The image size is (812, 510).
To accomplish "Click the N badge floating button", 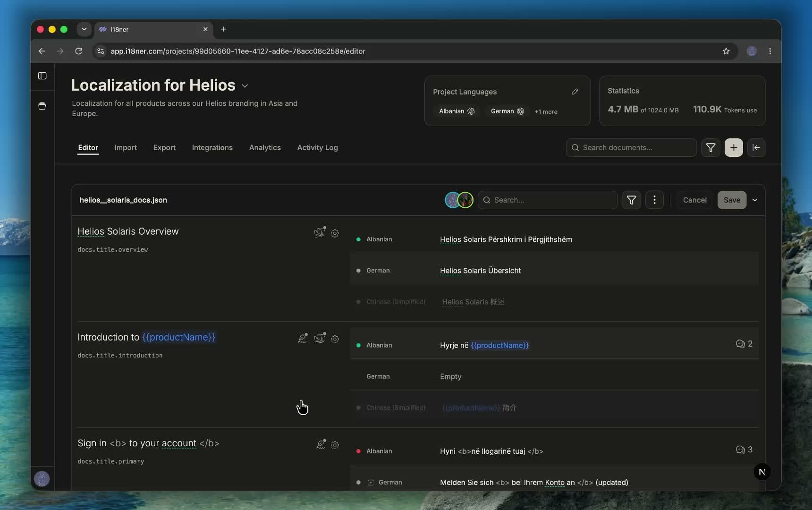I will click(x=761, y=472).
